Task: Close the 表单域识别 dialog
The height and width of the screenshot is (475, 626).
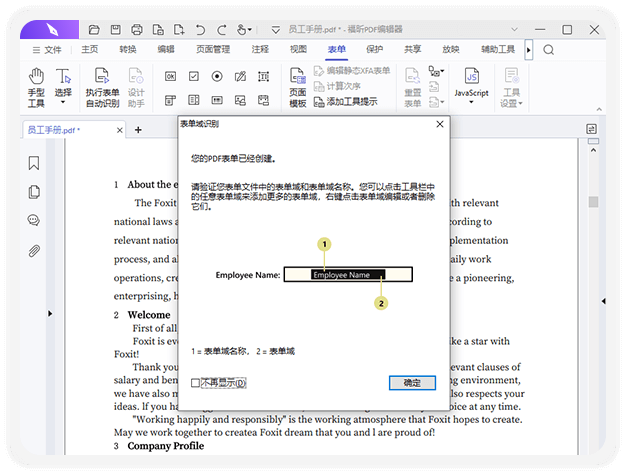Action: pos(440,124)
